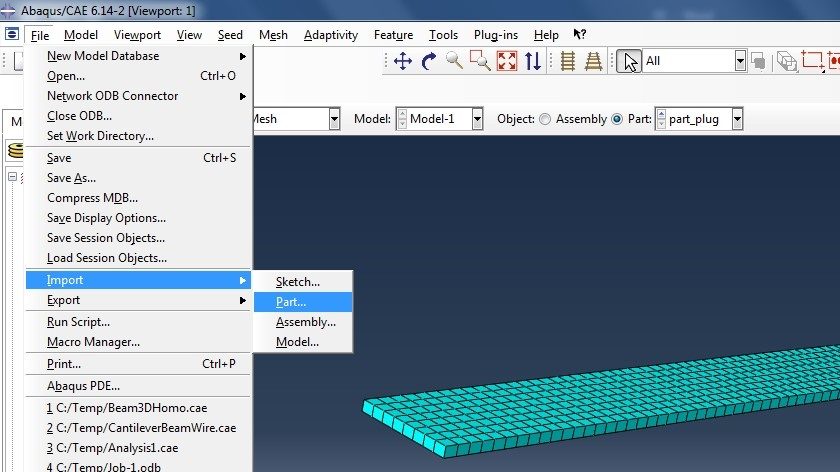This screenshot has width=840, height=472.
Task: Choose Part... from the Import submenu
Action: pyautogui.click(x=291, y=302)
